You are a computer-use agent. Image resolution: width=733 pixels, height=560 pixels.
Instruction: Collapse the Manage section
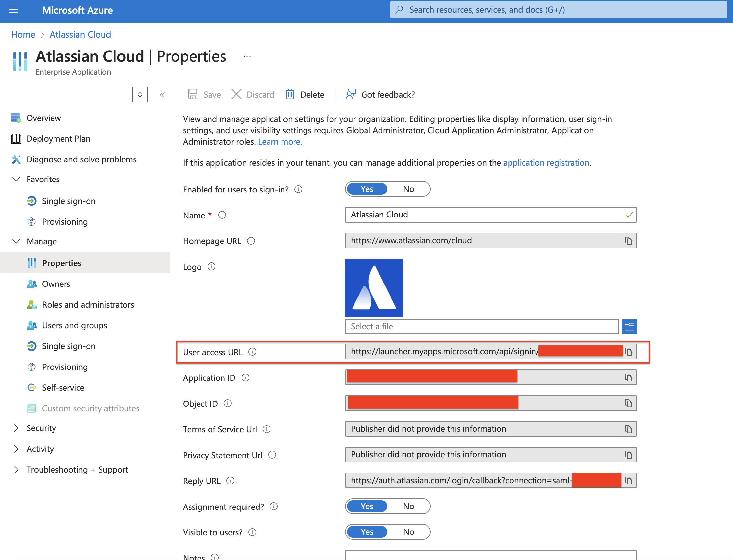pos(16,241)
